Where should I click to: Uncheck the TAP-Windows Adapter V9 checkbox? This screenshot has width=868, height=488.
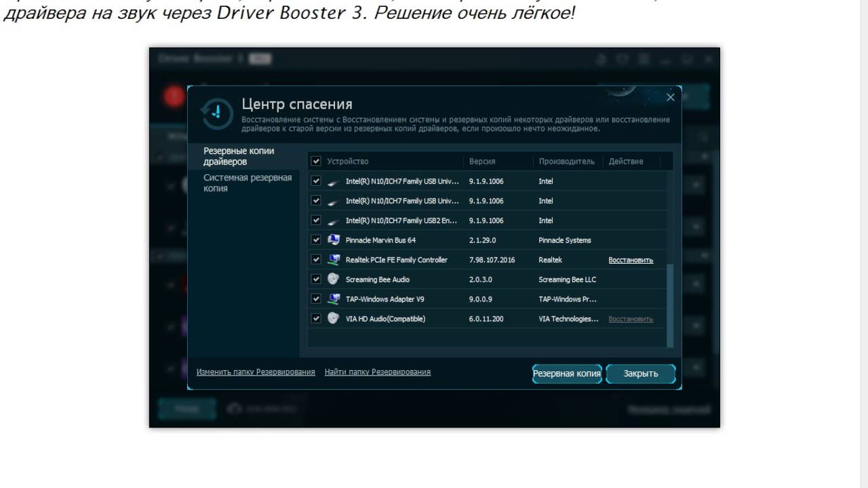[316, 299]
